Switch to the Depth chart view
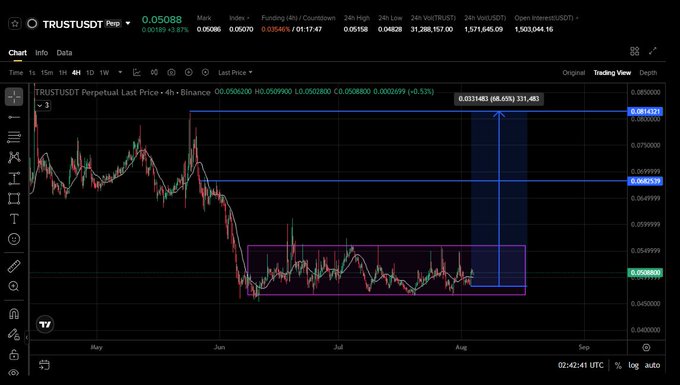 pyautogui.click(x=648, y=72)
